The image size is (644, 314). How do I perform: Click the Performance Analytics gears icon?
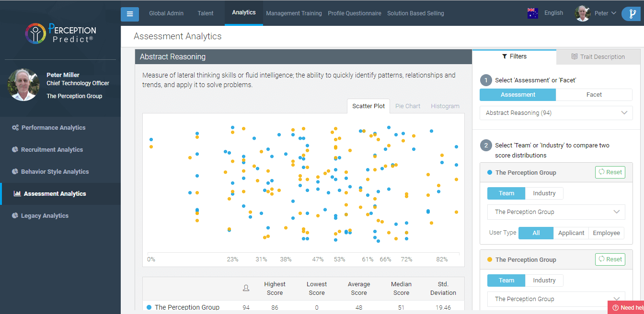pos(15,128)
